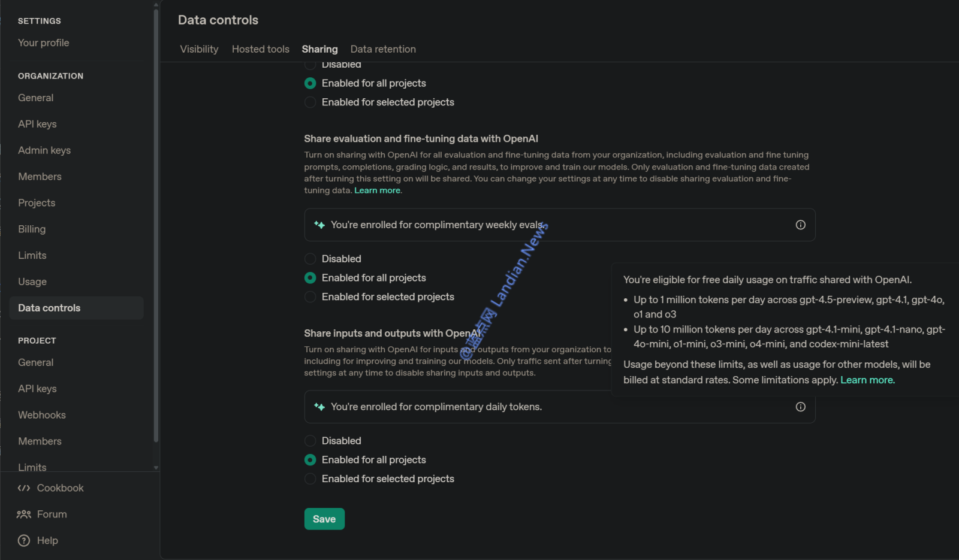Click info icon on daily tokens banner
This screenshot has width=959, height=560.
[x=800, y=407]
